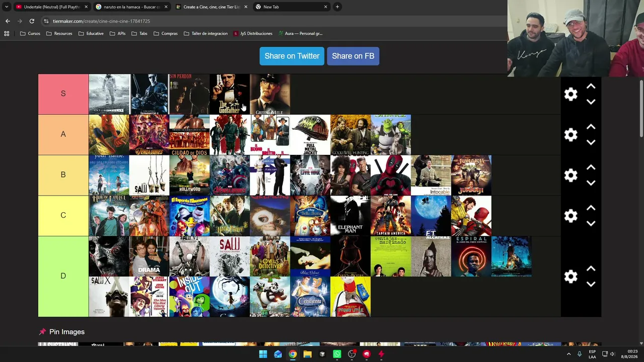Viewport: 644px width, 362px height.
Task: Open the apps grid in bookmarks bar
Action: point(7,34)
